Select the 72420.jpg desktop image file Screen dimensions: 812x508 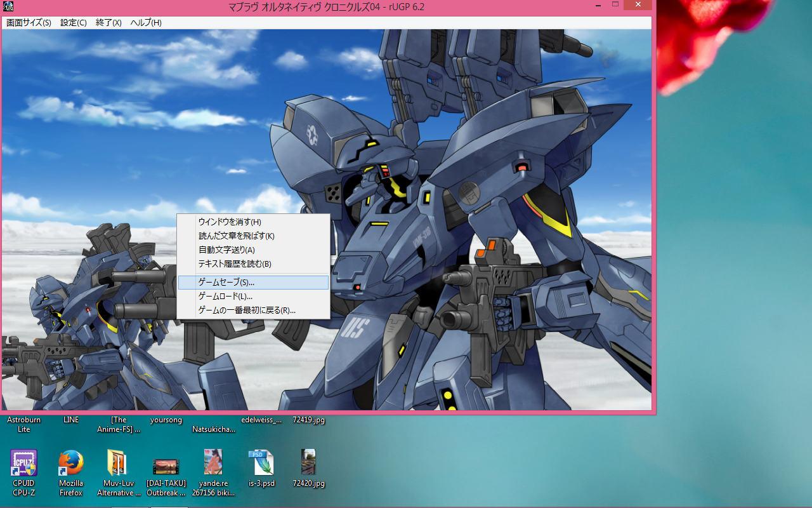click(x=308, y=469)
